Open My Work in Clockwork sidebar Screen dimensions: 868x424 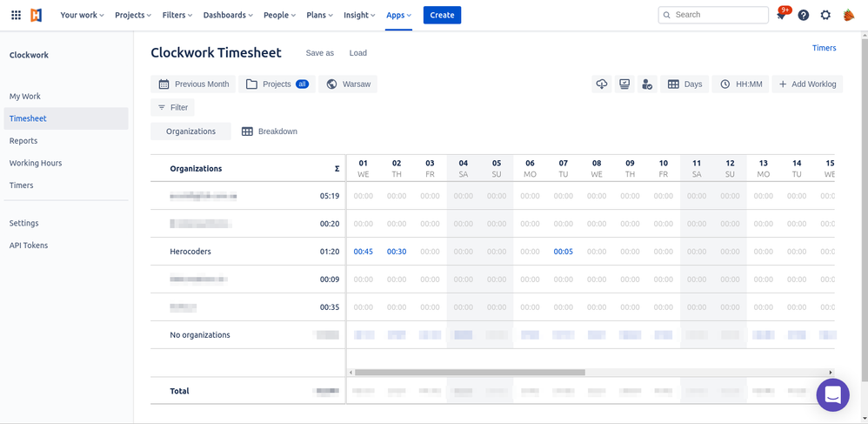(25, 97)
